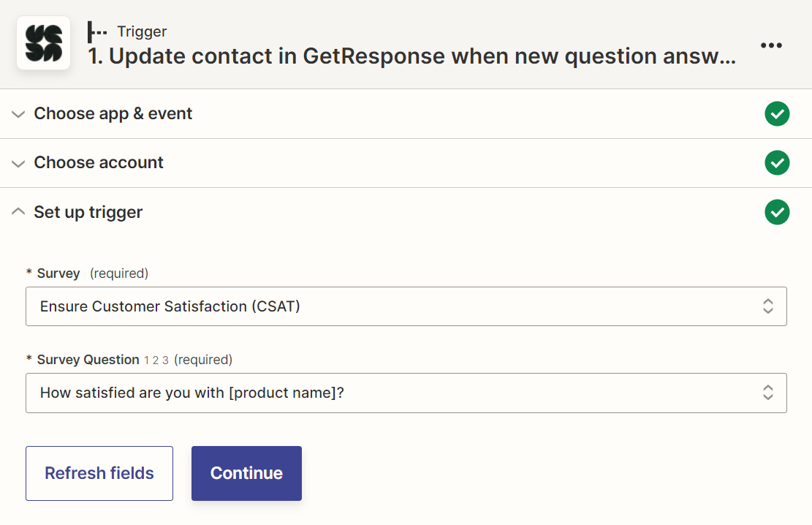Click the green checkmark beside Set up trigger
The height and width of the screenshot is (525, 812).
pyautogui.click(x=777, y=212)
